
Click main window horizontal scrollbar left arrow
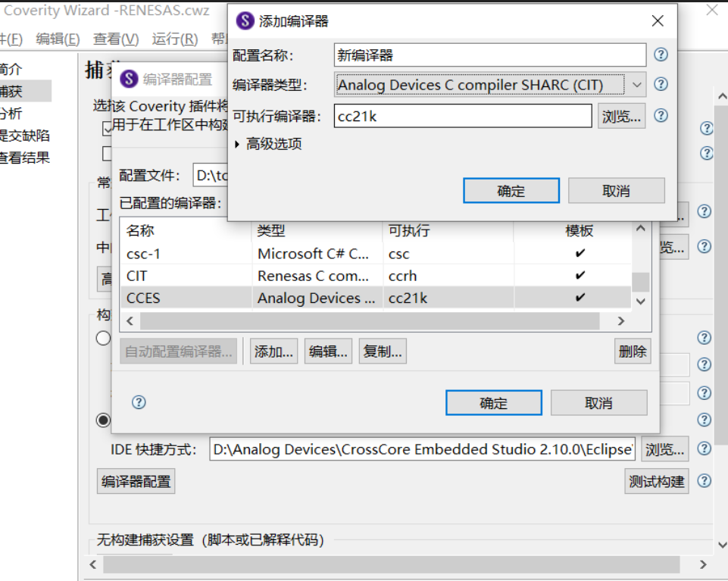(93, 564)
